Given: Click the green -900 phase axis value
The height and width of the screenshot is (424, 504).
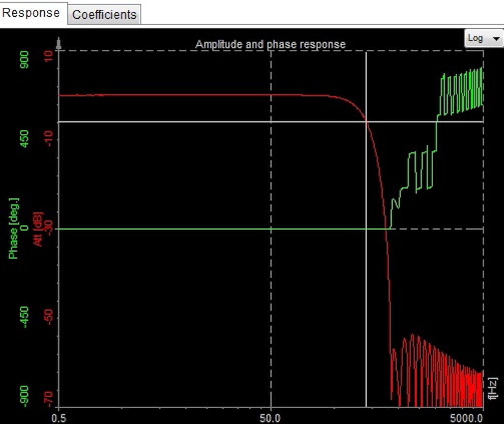Looking at the screenshot, I should (x=25, y=396).
